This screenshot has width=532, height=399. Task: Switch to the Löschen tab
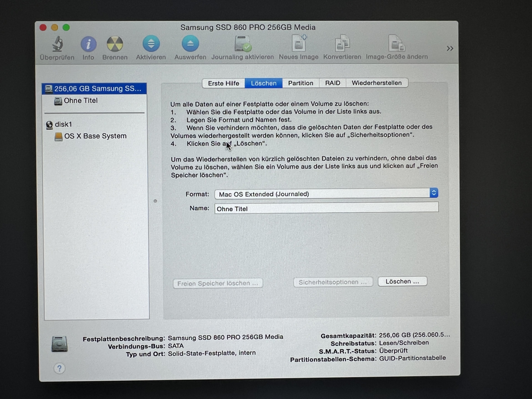point(264,83)
